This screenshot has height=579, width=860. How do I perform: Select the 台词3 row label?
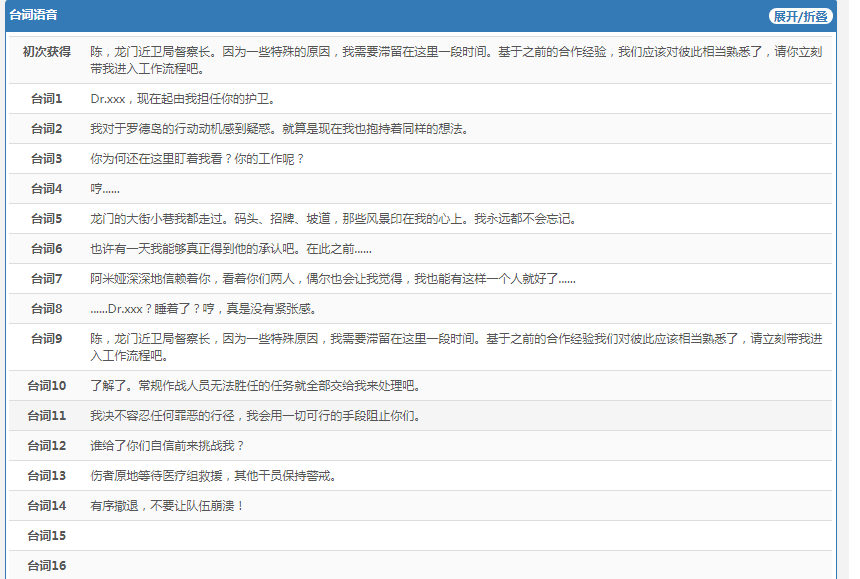click(46, 159)
